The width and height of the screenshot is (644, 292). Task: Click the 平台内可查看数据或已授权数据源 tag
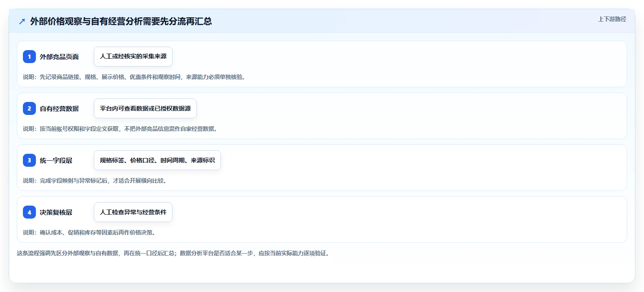(x=145, y=108)
